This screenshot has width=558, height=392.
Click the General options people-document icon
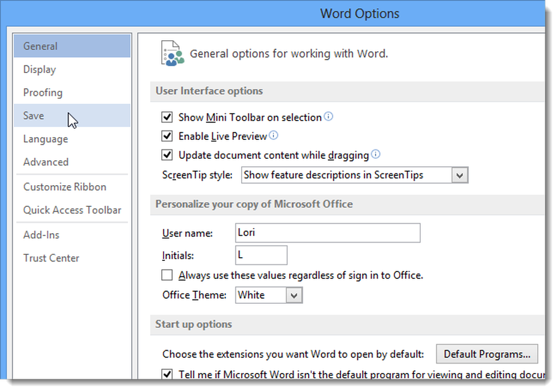(172, 54)
